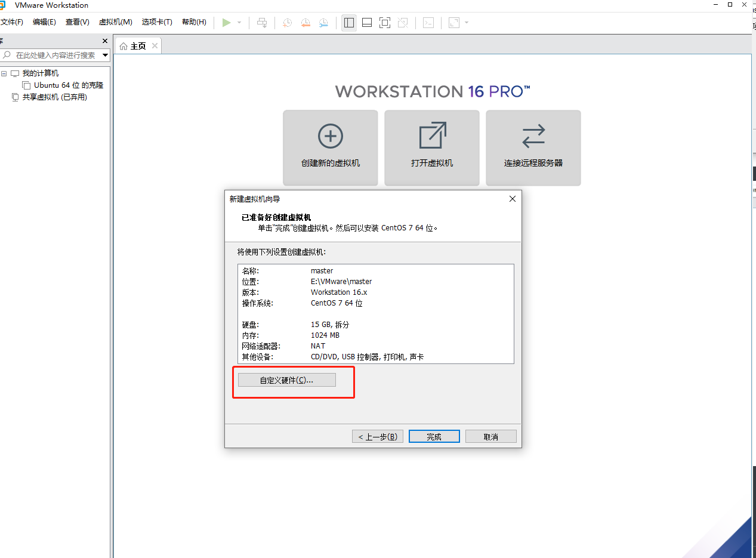Click the search magnifier icon in library
Screen dimensions: 756x558
(7, 55)
